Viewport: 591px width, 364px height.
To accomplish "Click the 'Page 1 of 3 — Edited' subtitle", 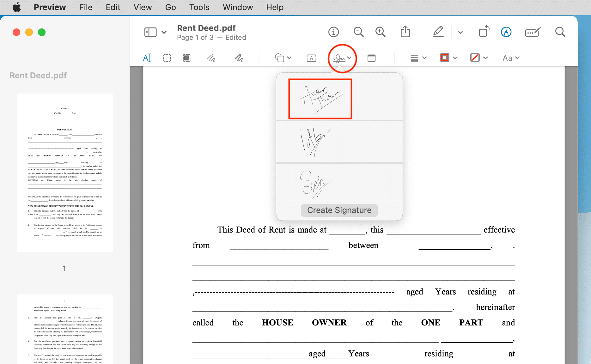I will (211, 38).
